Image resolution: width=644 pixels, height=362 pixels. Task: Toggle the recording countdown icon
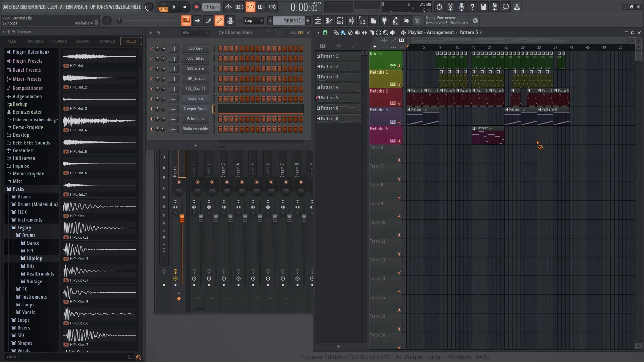(x=251, y=7)
